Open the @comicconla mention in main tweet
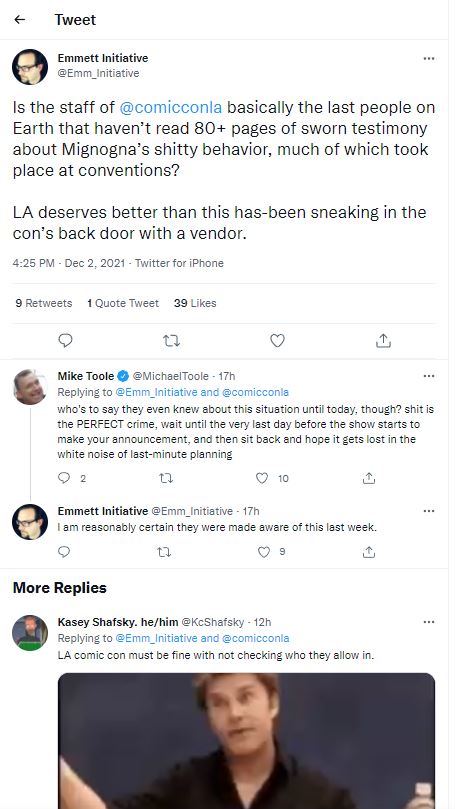The height and width of the screenshot is (809, 455). [171, 107]
